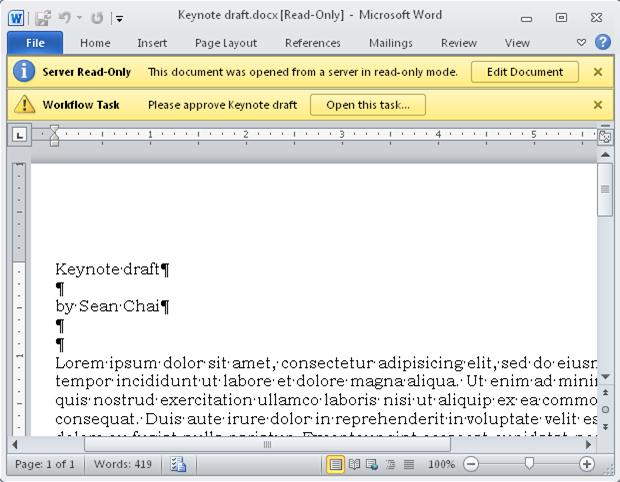Click the word 'Lorem' in the paragraph
Screen dimensions: 620x482
tap(79, 363)
